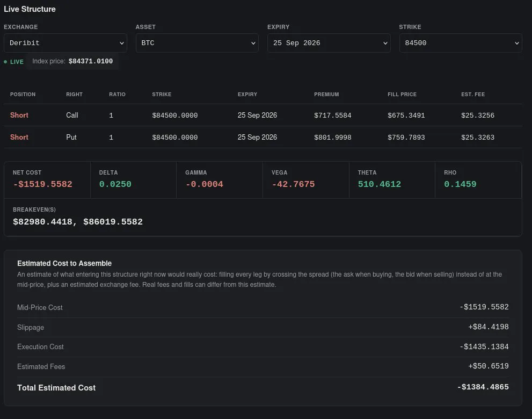Click the green LIVE status indicator
The height and width of the screenshot is (419, 532).
tap(14, 62)
